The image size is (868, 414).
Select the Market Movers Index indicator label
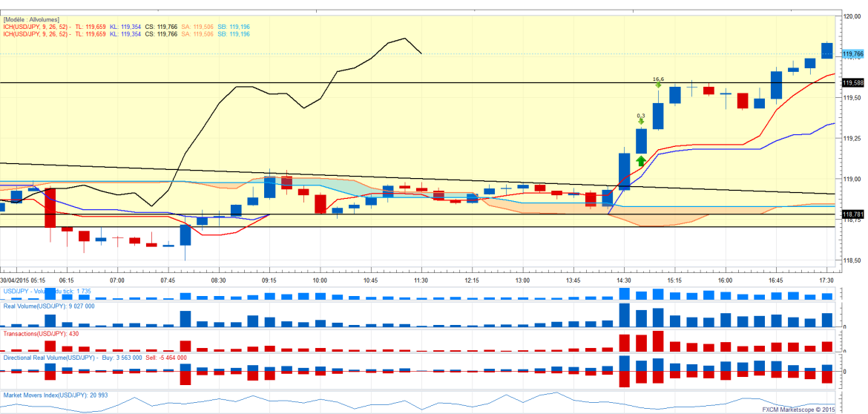tap(56, 395)
